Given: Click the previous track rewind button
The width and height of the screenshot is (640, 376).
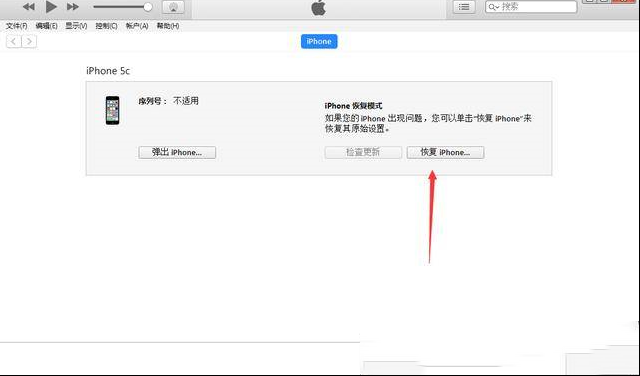Looking at the screenshot, I should [29, 7].
